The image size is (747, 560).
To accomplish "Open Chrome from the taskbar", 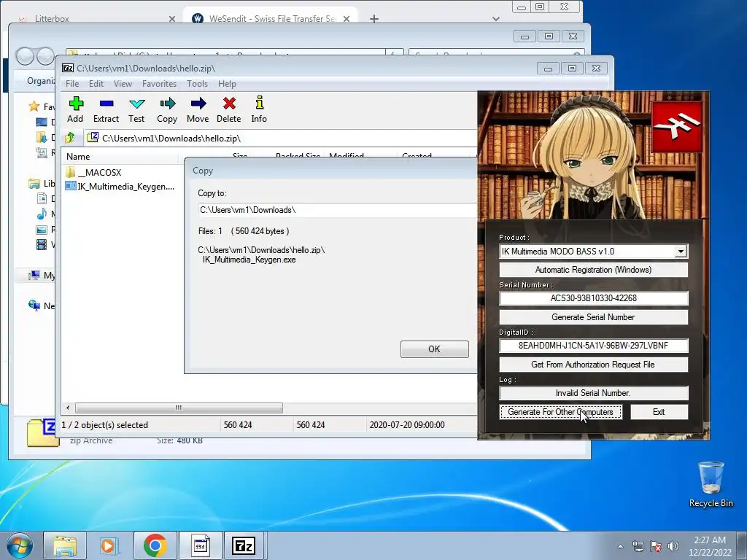I will pyautogui.click(x=155, y=545).
